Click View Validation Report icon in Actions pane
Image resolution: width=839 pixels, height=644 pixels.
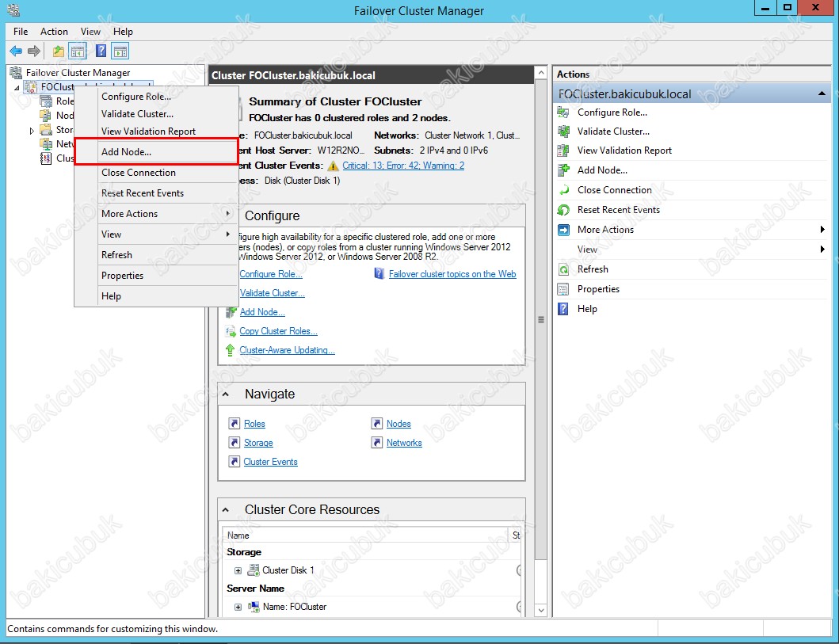(x=563, y=151)
